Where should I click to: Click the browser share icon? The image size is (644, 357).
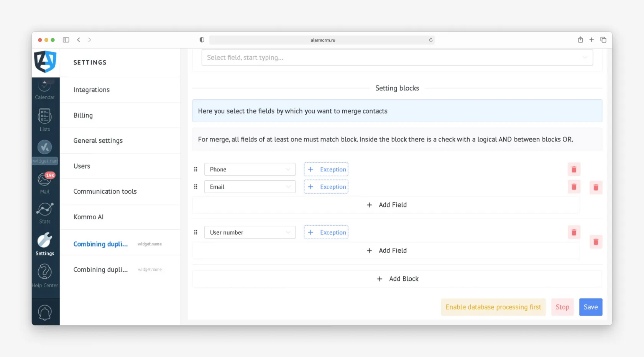point(580,40)
